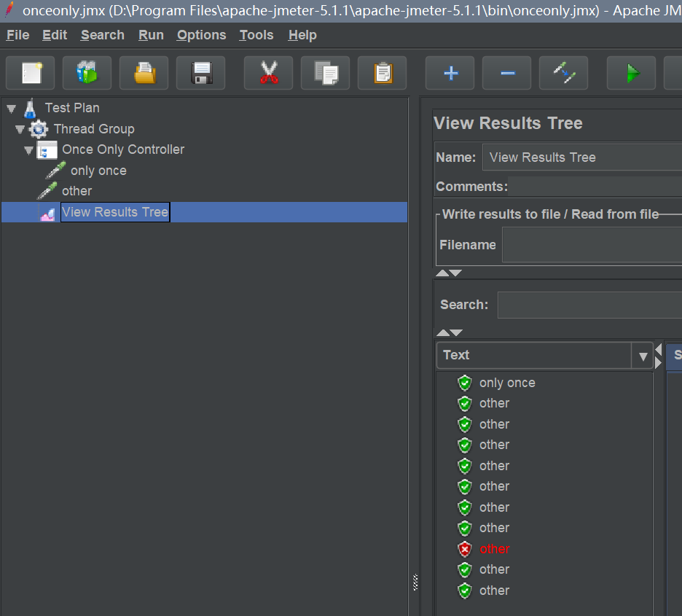The width and height of the screenshot is (682, 616).
Task: Click right-pointing splitter arrow beside Text dropdown
Action: tap(658, 362)
